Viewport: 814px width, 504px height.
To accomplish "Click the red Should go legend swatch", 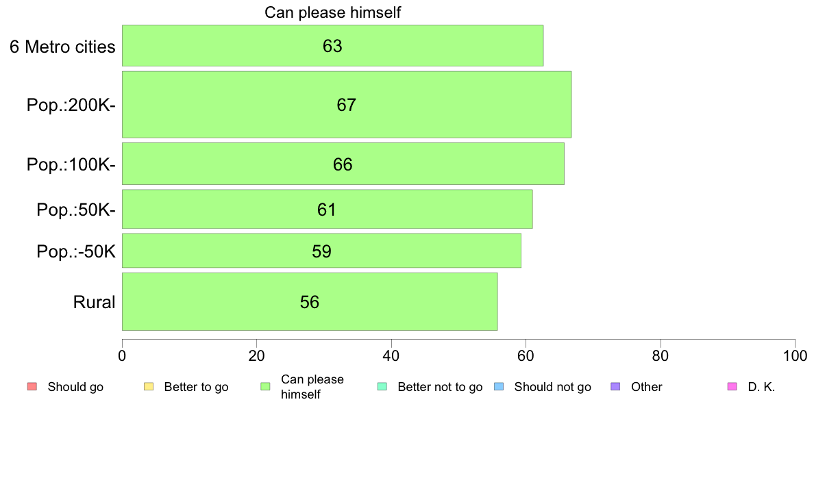I will click(32, 387).
